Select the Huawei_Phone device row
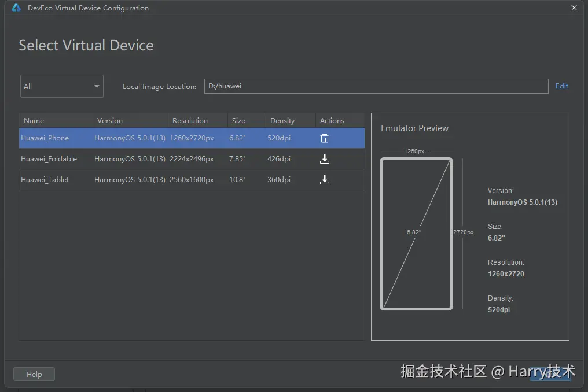 [x=192, y=138]
